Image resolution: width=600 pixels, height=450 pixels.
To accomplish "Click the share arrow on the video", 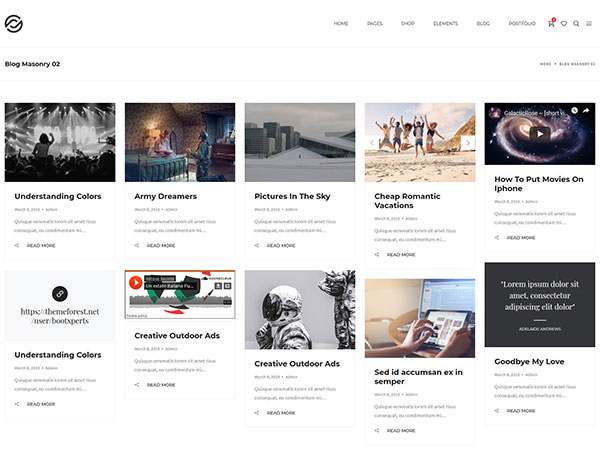I will tap(586, 111).
